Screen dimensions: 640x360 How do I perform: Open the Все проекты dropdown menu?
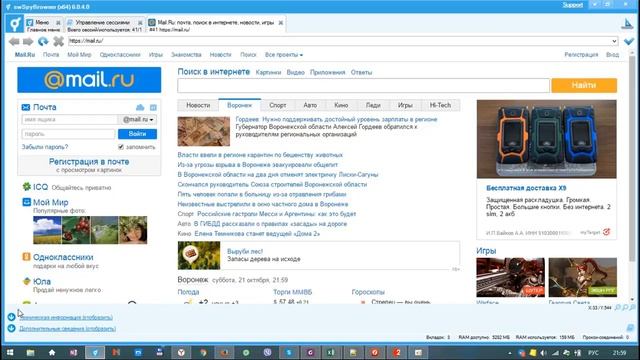click(x=284, y=55)
